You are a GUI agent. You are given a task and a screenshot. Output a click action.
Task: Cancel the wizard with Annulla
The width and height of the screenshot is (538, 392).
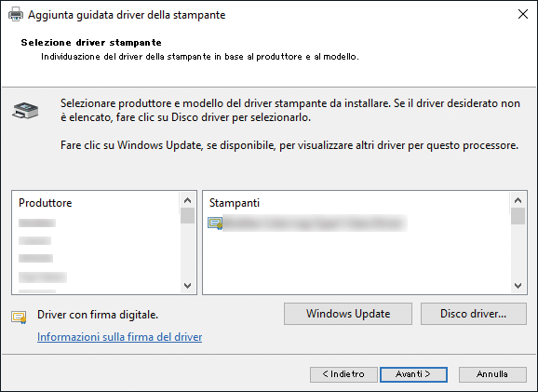click(x=492, y=374)
